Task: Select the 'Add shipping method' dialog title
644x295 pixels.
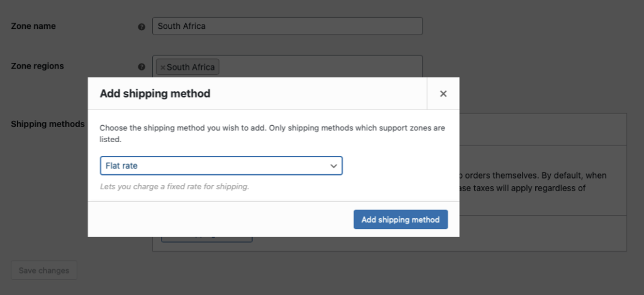Action: coord(155,94)
